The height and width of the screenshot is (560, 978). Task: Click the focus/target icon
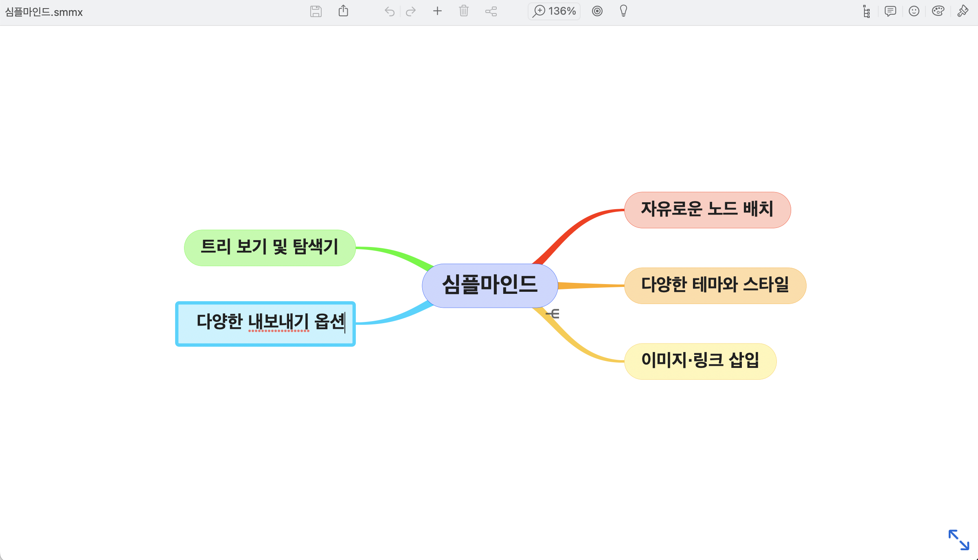[597, 11]
